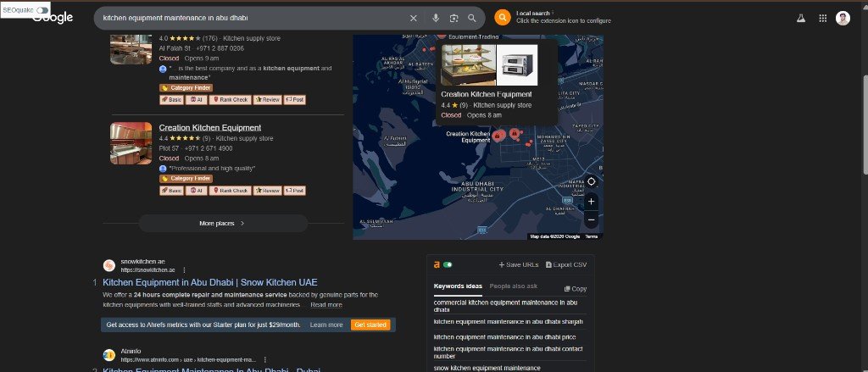
Task: Open Google Lens image search icon
Action: [454, 19]
